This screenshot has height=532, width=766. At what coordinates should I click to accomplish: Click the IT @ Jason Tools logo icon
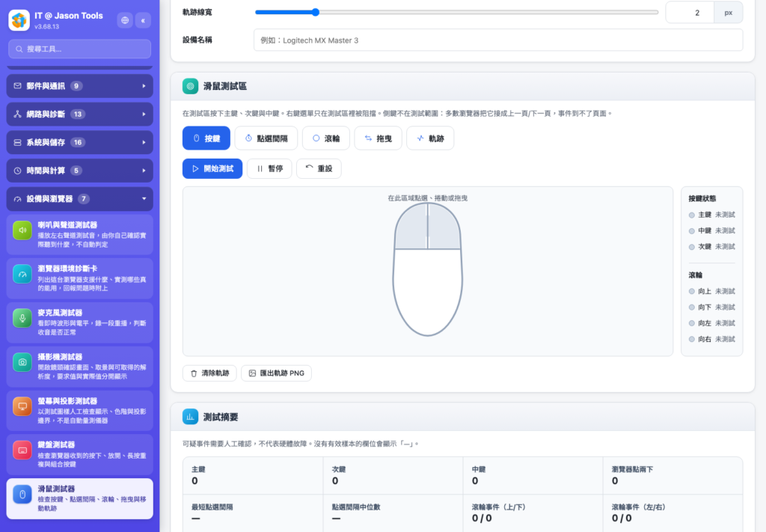tap(19, 20)
